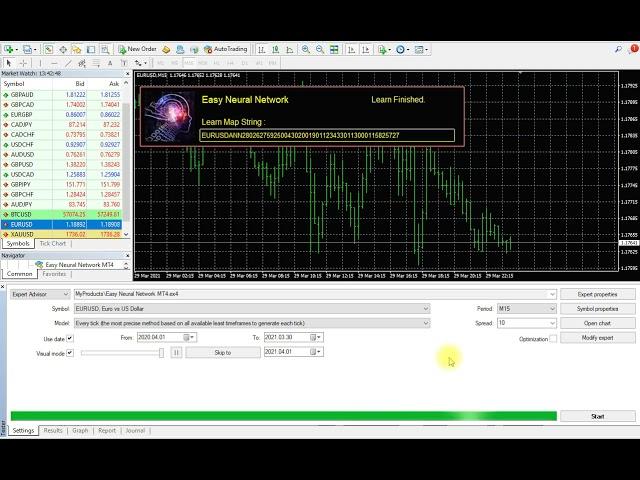The image size is (640, 480).
Task: Click the Skip to button
Action: point(223,352)
